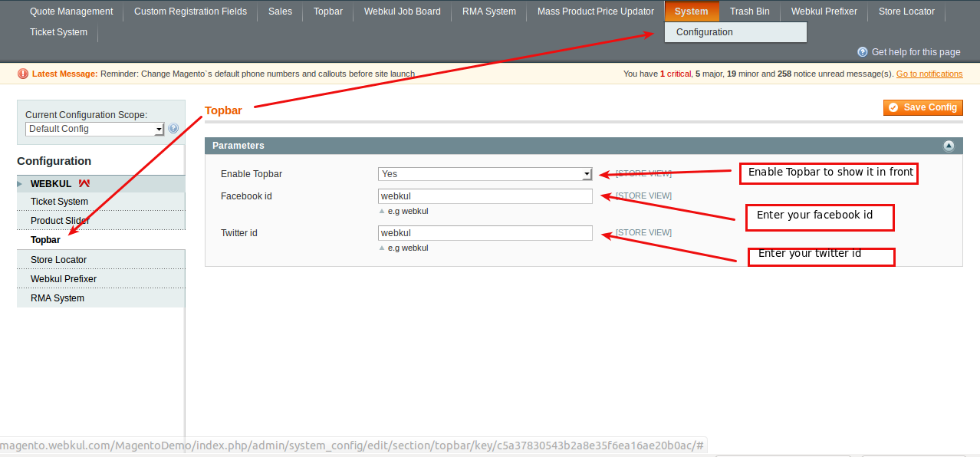Screen dimensions: 980x457
Task: Click the Twitter id label
Action: (239, 233)
